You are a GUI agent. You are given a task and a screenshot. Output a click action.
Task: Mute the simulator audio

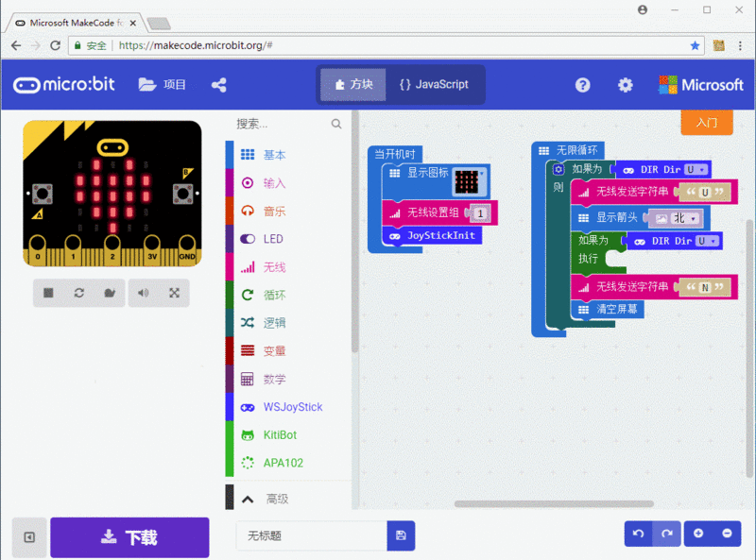[x=144, y=293]
